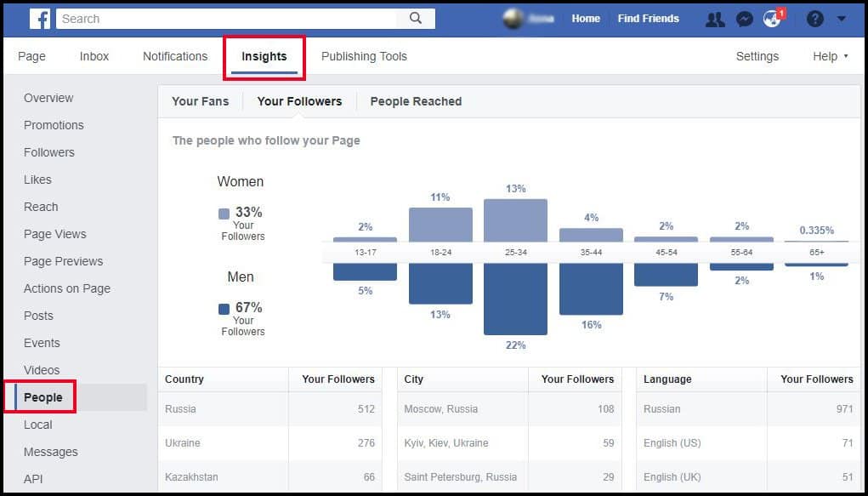Open the People Reached tab
The width and height of the screenshot is (868, 496).
pos(415,101)
